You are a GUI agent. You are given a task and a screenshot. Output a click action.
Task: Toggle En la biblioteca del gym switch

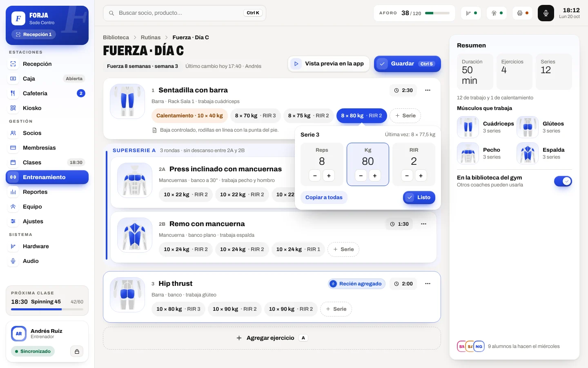(563, 181)
